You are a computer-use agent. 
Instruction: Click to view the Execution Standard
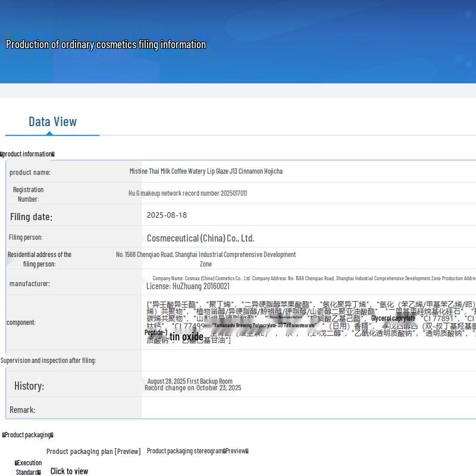[69, 471]
